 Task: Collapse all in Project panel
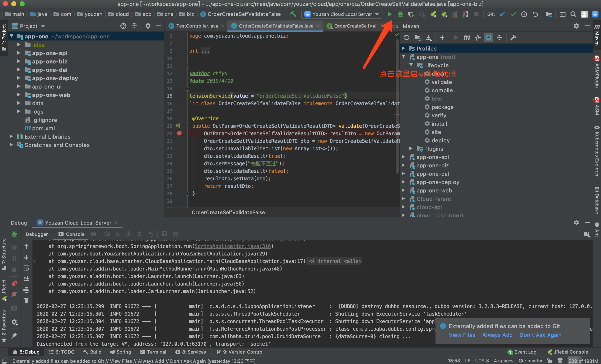[x=134, y=26]
